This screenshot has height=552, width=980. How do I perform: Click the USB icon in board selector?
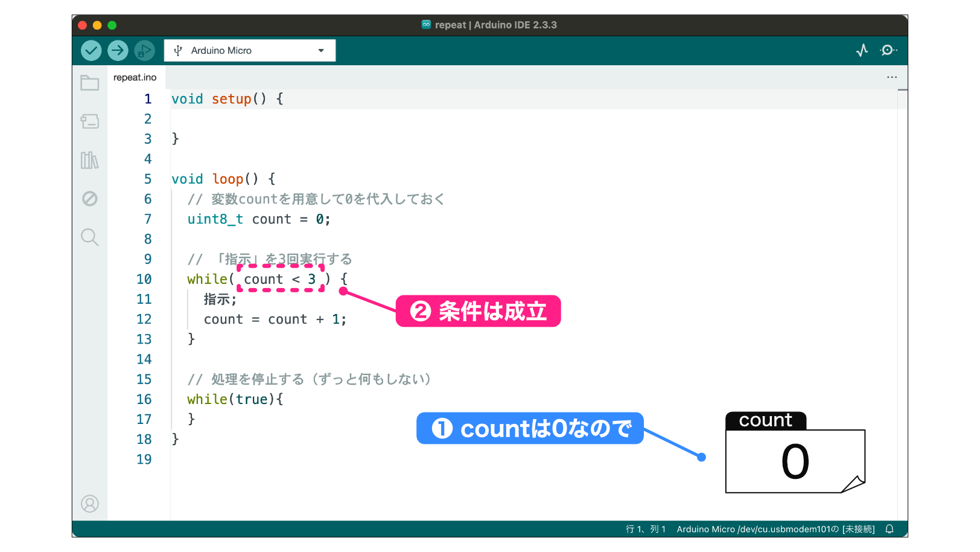(178, 51)
